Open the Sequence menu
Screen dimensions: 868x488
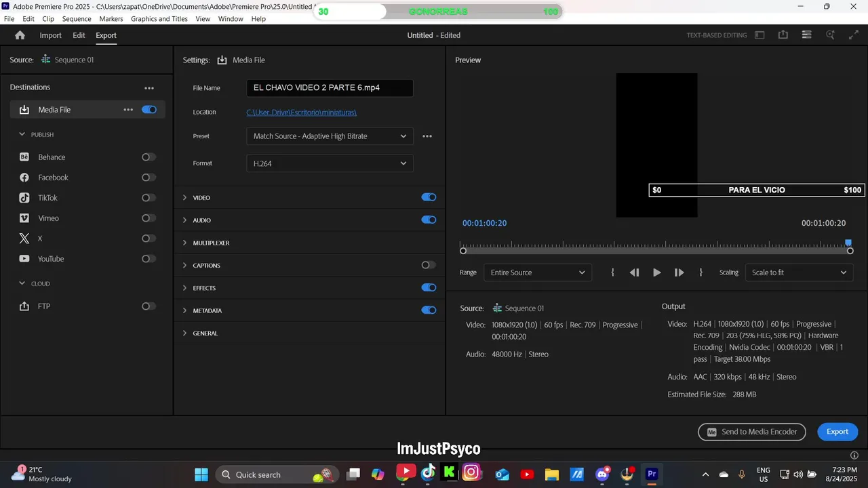tap(77, 19)
